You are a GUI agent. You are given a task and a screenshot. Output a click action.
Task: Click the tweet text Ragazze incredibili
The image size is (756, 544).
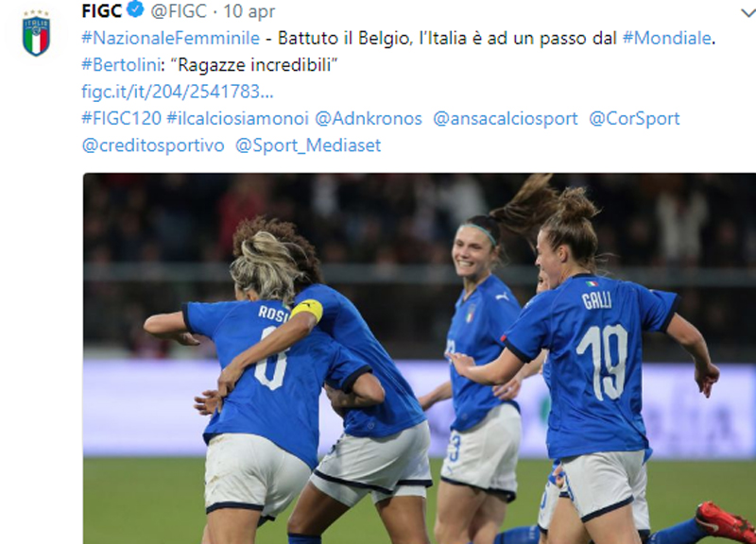point(254,64)
